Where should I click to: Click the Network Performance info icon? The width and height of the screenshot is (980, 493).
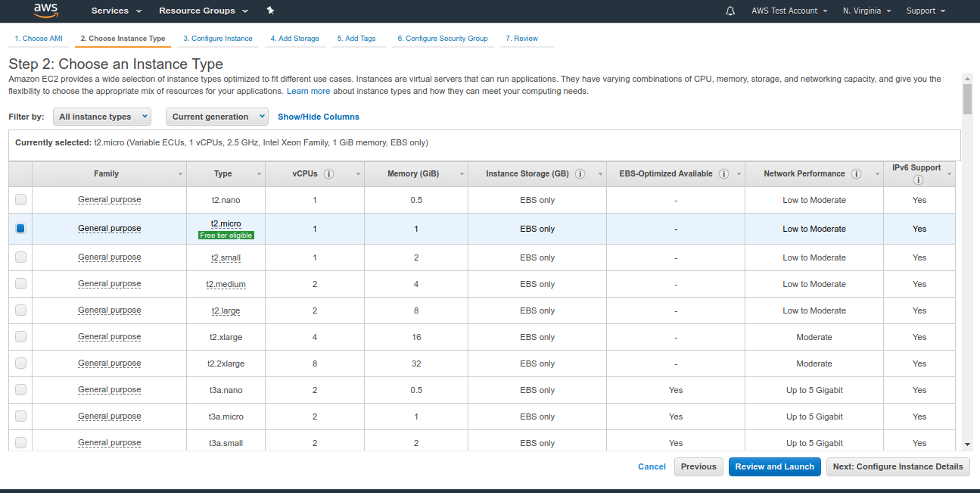pyautogui.click(x=856, y=173)
